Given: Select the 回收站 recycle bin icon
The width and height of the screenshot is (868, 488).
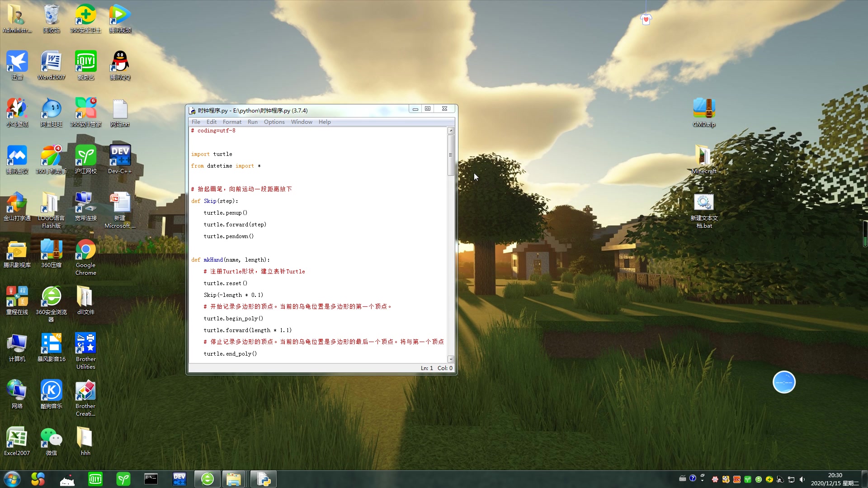Looking at the screenshot, I should [x=51, y=15].
